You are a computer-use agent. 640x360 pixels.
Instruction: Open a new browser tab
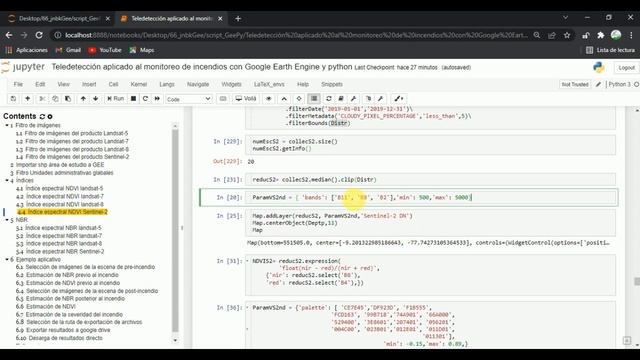pyautogui.click(x=238, y=19)
